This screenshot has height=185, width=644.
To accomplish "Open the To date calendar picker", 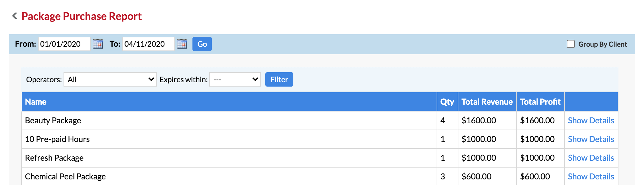I will point(182,44).
